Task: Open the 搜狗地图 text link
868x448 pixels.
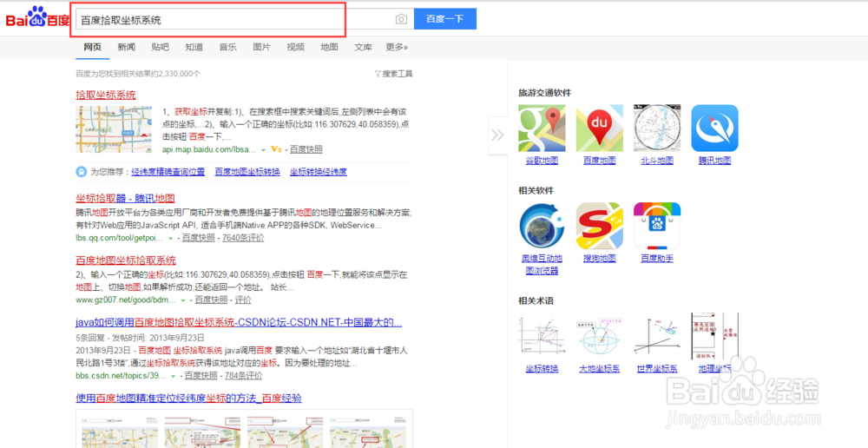Action: tap(600, 259)
